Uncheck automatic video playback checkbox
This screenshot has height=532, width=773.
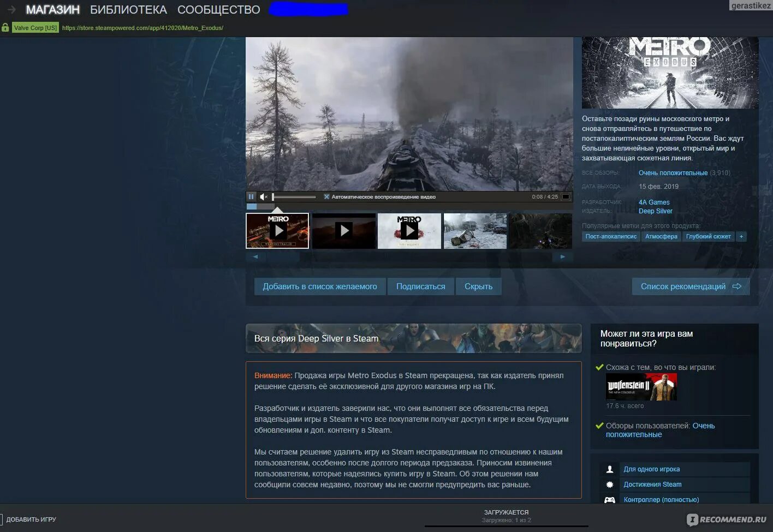coord(326,197)
